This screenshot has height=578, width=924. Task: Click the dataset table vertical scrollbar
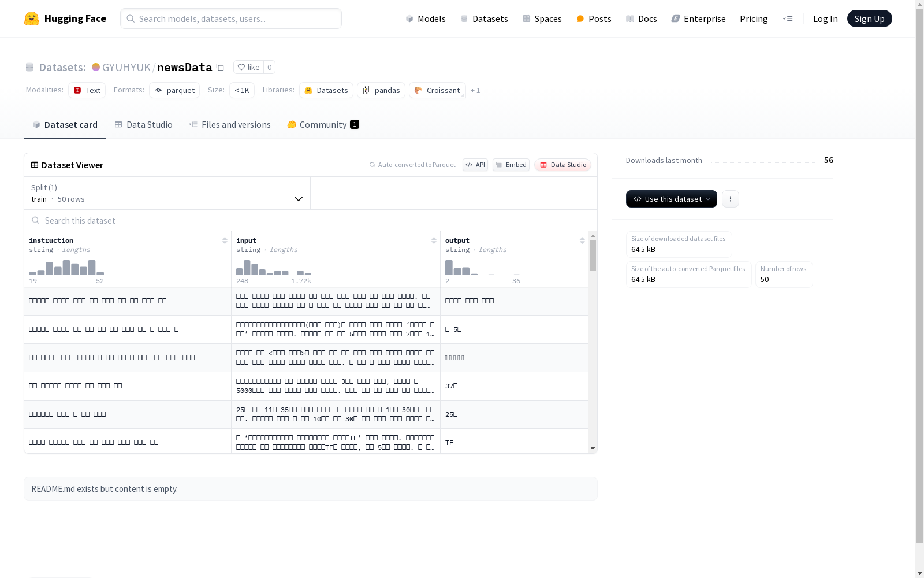(593, 255)
